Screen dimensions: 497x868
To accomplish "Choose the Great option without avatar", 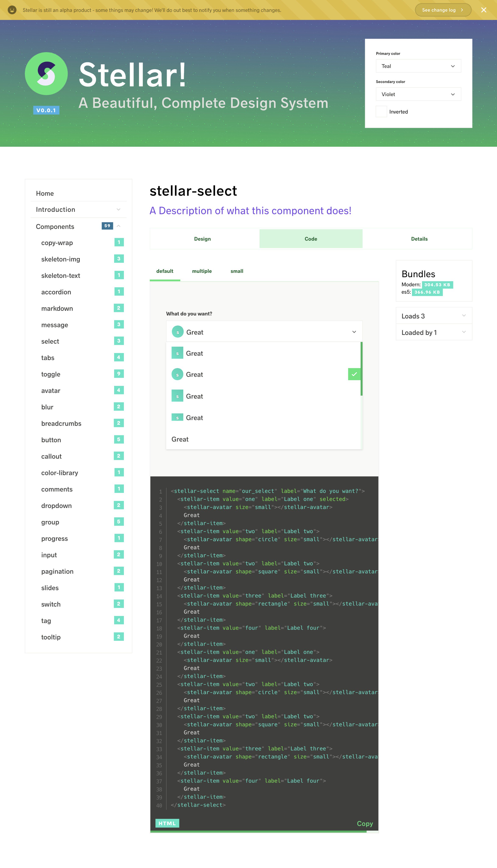I will (x=263, y=439).
